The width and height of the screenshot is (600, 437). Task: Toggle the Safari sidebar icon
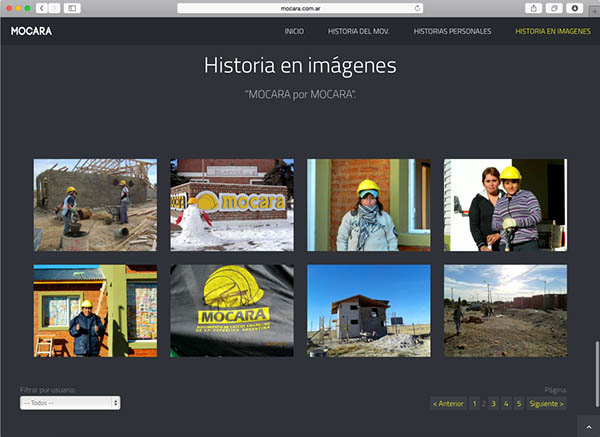pyautogui.click(x=72, y=8)
